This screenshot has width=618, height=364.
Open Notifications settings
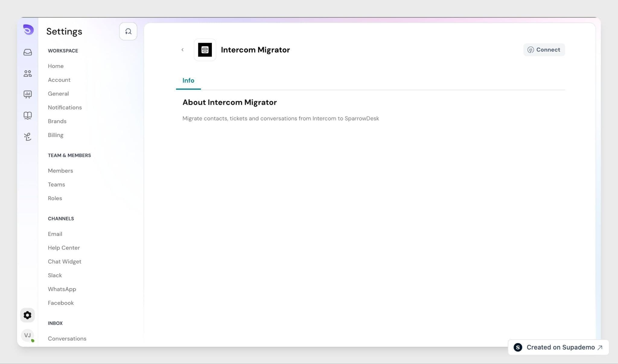(x=65, y=107)
